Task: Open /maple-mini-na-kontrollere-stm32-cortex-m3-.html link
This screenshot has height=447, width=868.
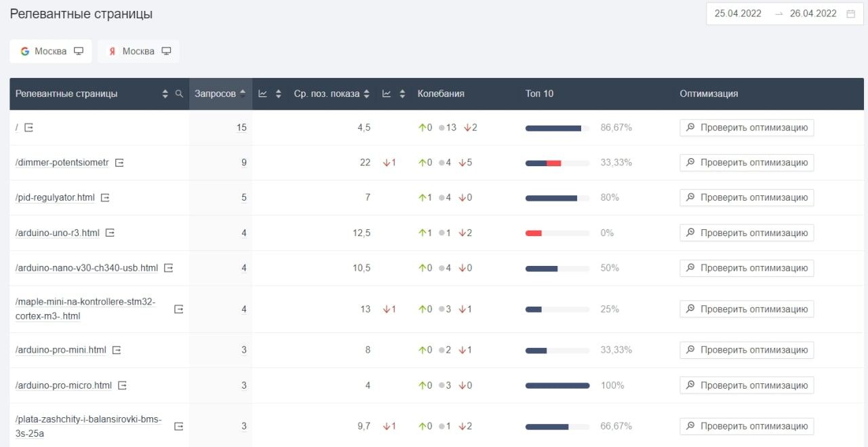Action: pos(85,309)
